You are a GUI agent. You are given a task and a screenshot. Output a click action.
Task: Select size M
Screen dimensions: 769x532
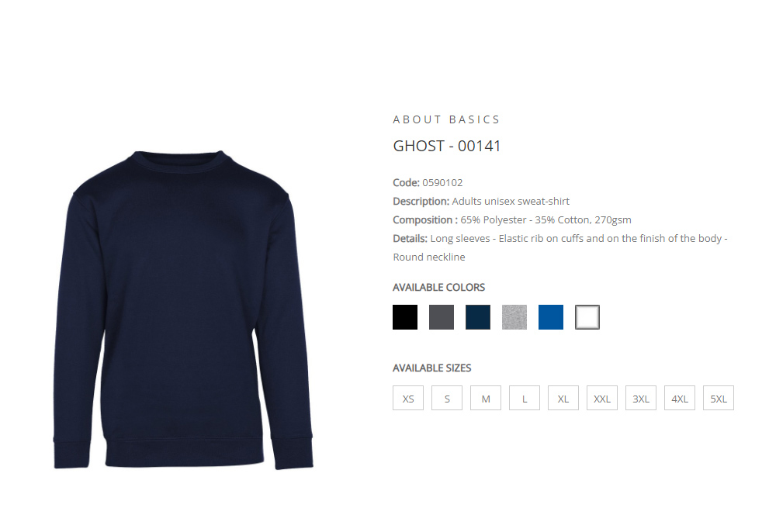coord(486,398)
